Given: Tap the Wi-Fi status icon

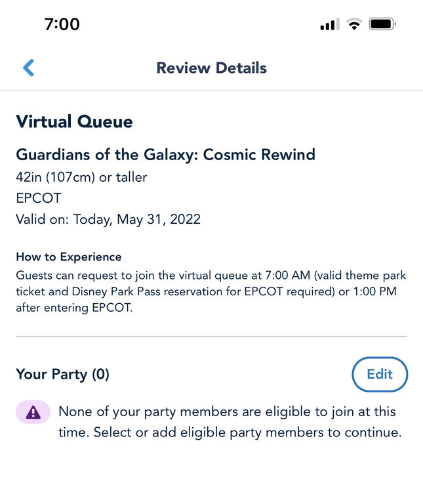Looking at the screenshot, I should click(x=354, y=25).
